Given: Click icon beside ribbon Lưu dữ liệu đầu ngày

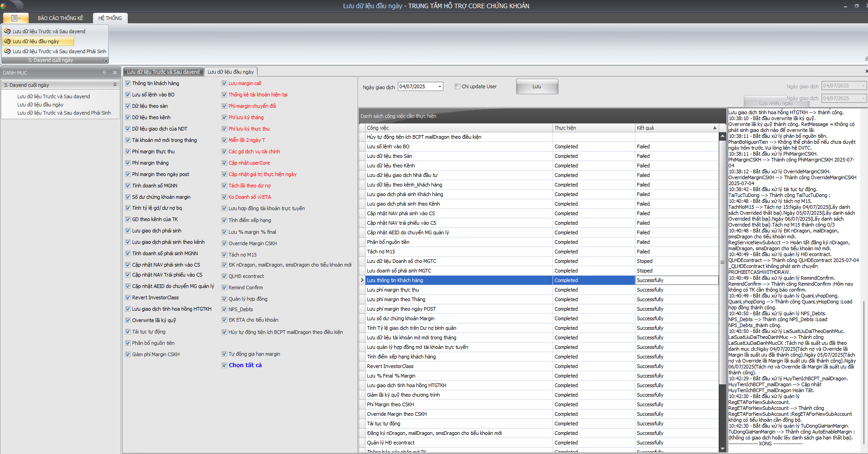Looking at the screenshot, I should pos(7,41).
